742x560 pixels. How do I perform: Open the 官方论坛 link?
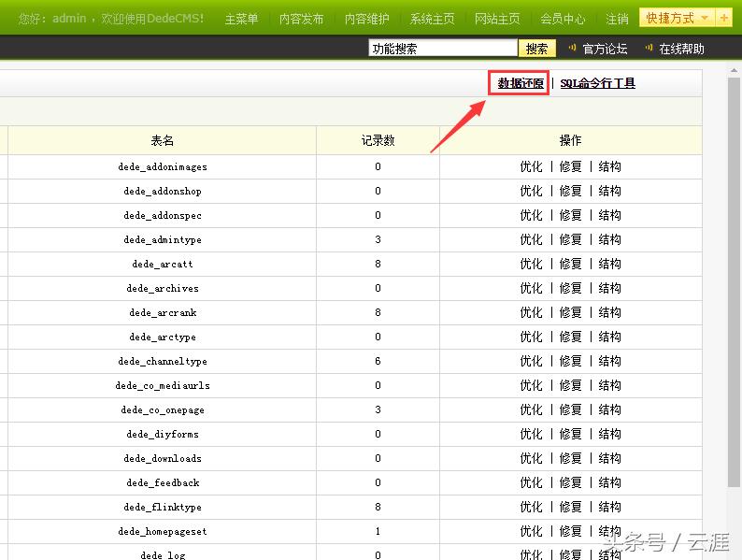[x=605, y=49]
